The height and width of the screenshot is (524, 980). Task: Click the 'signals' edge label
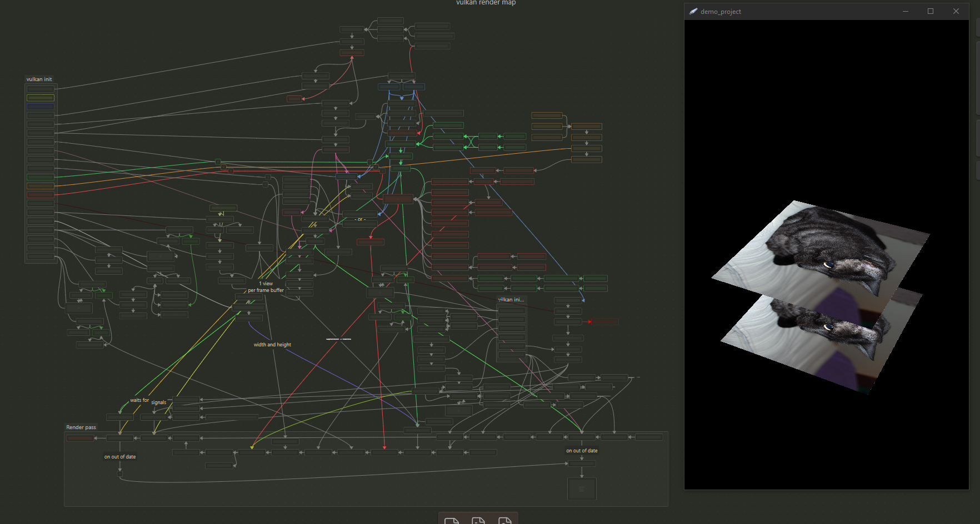159,402
